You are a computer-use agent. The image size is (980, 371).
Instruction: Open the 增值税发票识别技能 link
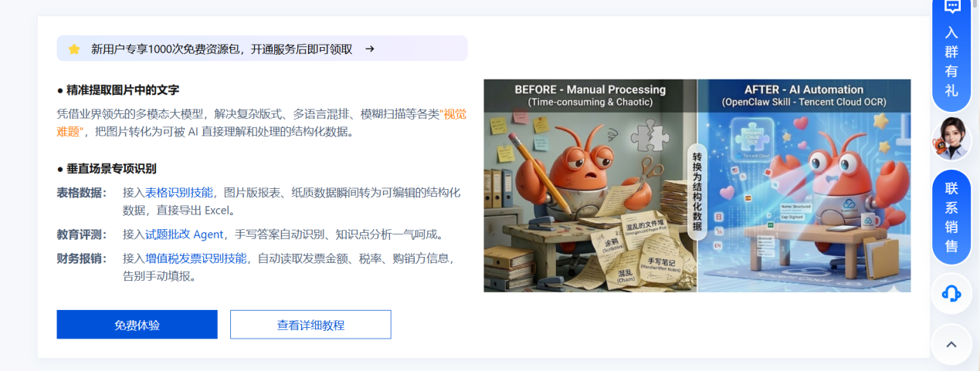pos(196,258)
